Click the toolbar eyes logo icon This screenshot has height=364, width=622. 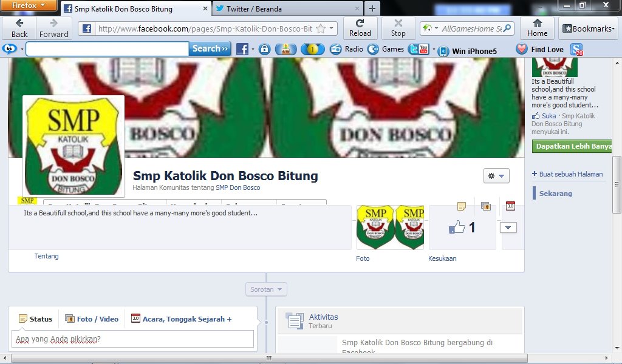pos(10,49)
